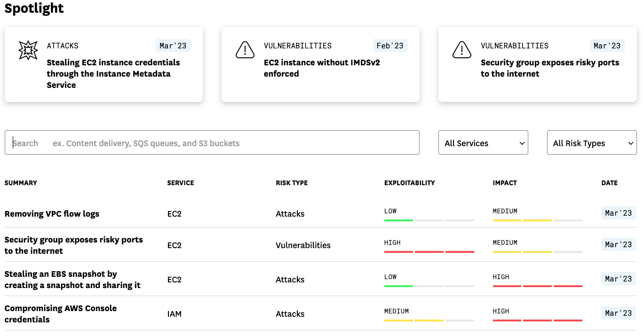The image size is (644, 336).
Task: Click Feb'23 date tag on IMDSv2 card
Action: point(390,46)
